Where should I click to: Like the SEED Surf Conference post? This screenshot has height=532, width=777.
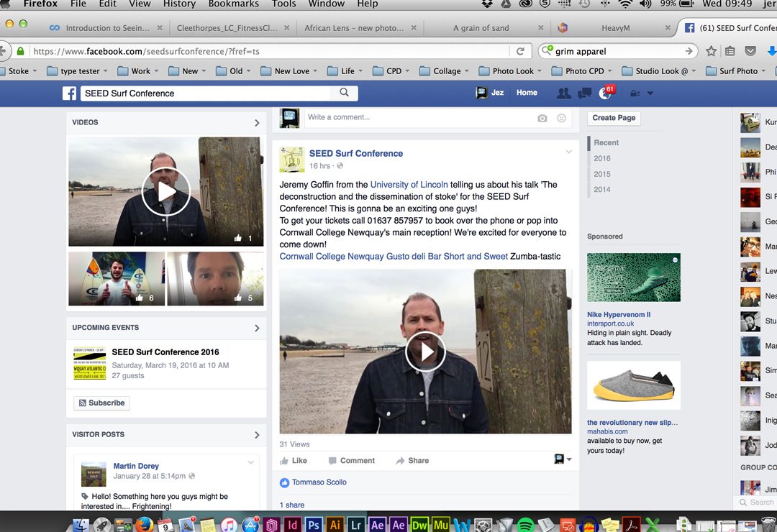click(294, 461)
